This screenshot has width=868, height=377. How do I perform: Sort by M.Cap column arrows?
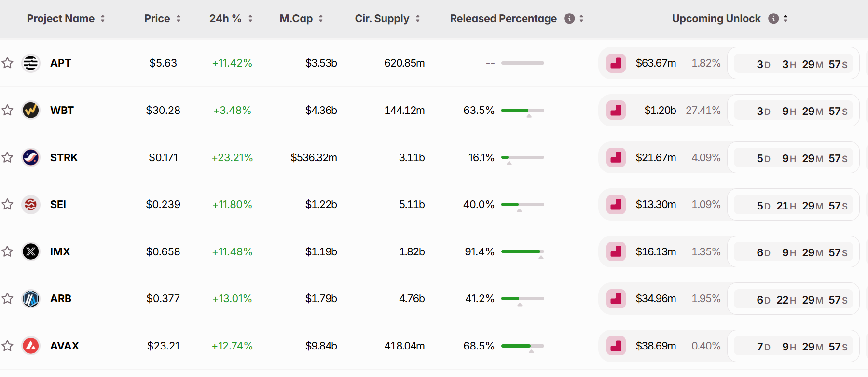321,19
